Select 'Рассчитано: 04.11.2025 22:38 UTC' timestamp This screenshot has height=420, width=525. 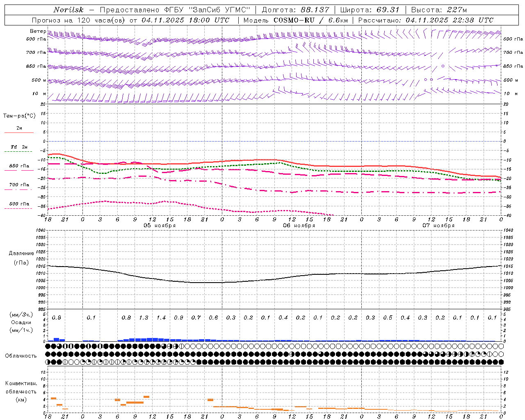coord(426,20)
